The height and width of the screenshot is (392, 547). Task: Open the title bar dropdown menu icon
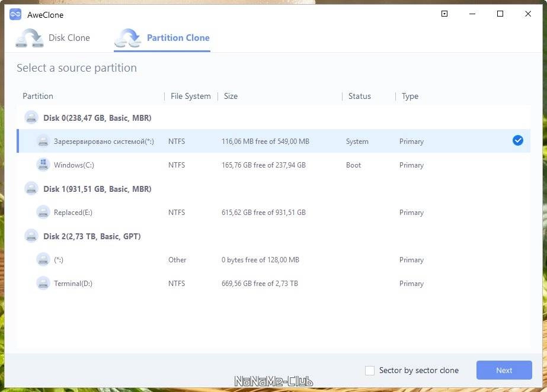click(x=444, y=14)
